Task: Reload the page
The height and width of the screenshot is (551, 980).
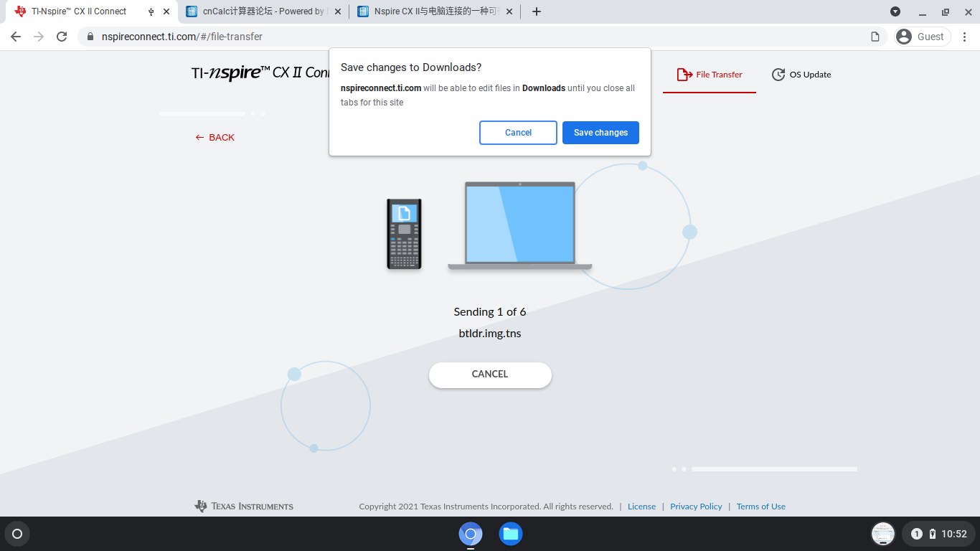Action: point(62,37)
